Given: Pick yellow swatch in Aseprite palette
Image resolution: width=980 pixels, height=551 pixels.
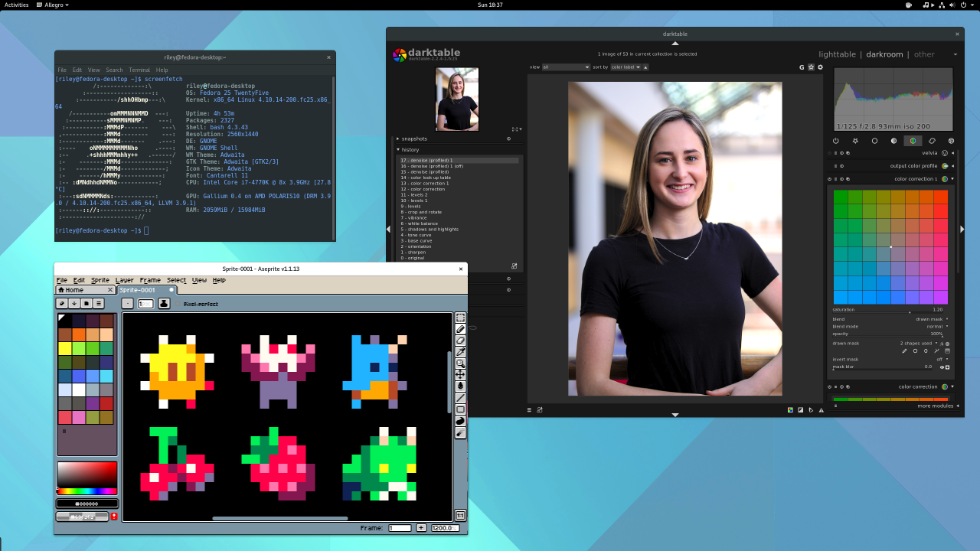Looking at the screenshot, I should 65,348.
